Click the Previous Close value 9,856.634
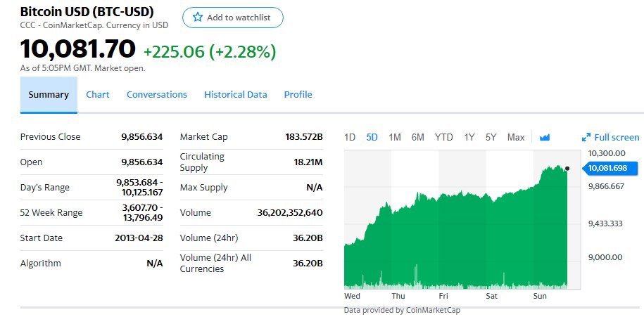This screenshot has height=324, width=644. tap(141, 136)
